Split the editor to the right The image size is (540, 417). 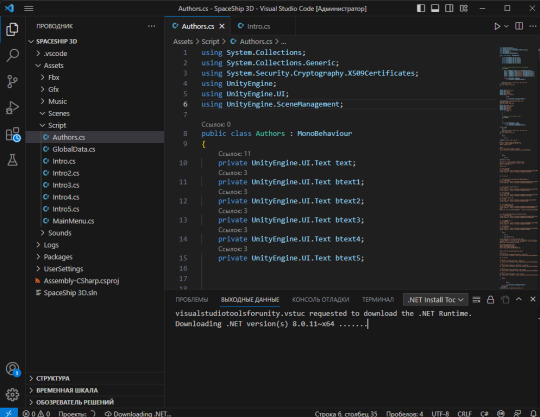[519, 26]
